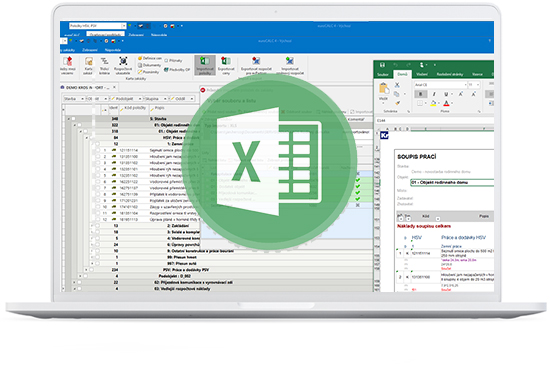Click the highlighted Importovat položky Excel icon
Image resolution: width=550 pixels, height=382 pixels.
205,65
